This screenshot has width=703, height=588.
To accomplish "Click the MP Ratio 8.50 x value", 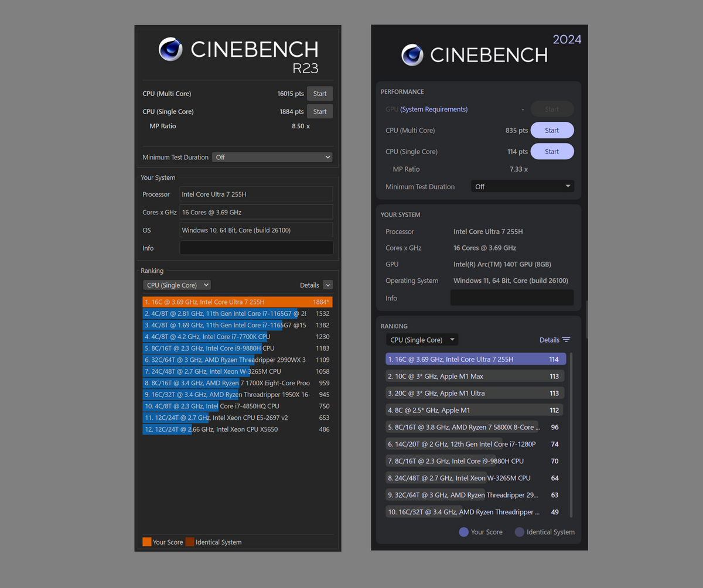I will [301, 127].
